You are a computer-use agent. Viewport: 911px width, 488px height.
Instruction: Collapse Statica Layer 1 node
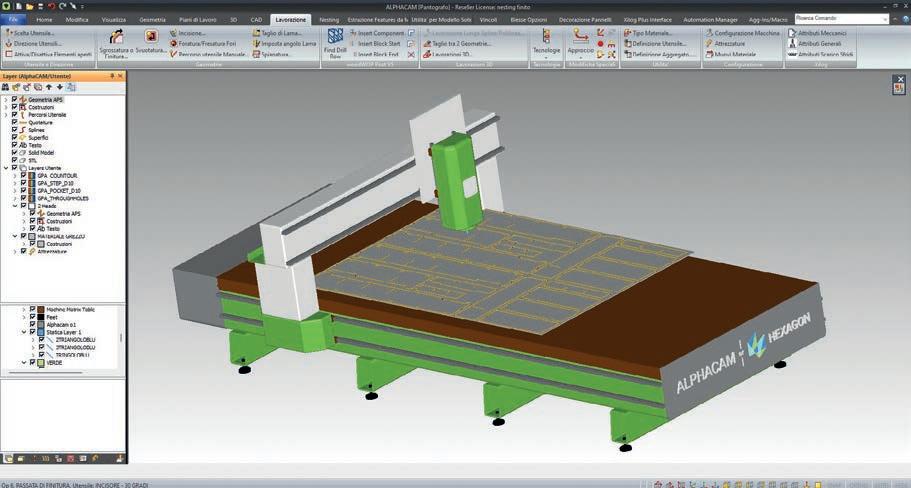pos(24,332)
